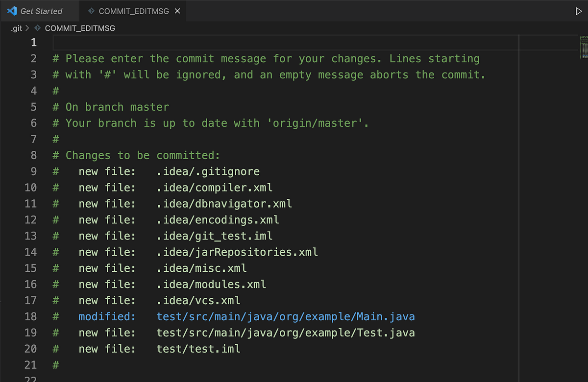Click the git file icon on the COMMIT_EDITMSG tab
This screenshot has height=382, width=588.
point(91,11)
